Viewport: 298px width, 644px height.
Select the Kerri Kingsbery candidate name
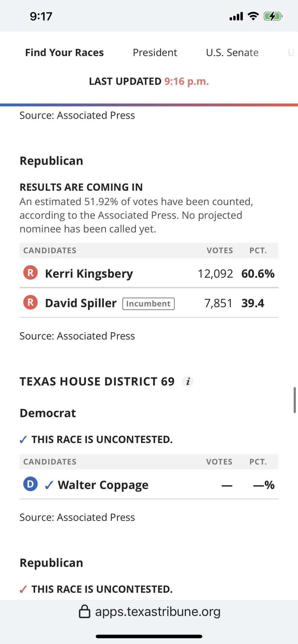click(89, 273)
